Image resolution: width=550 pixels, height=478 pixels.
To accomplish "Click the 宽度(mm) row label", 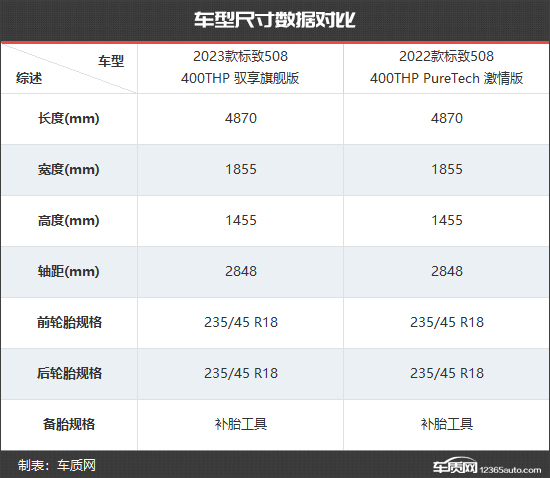I will (x=69, y=170).
